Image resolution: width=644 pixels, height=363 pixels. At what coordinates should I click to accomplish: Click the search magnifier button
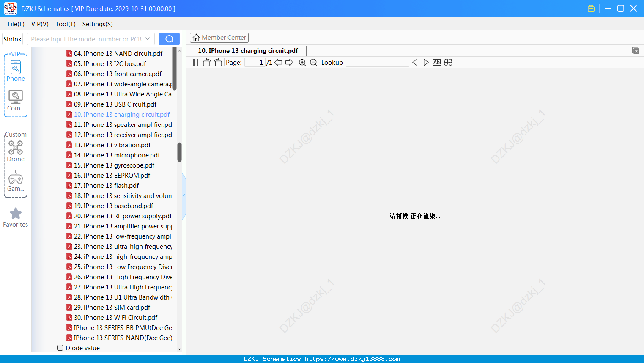[169, 39]
